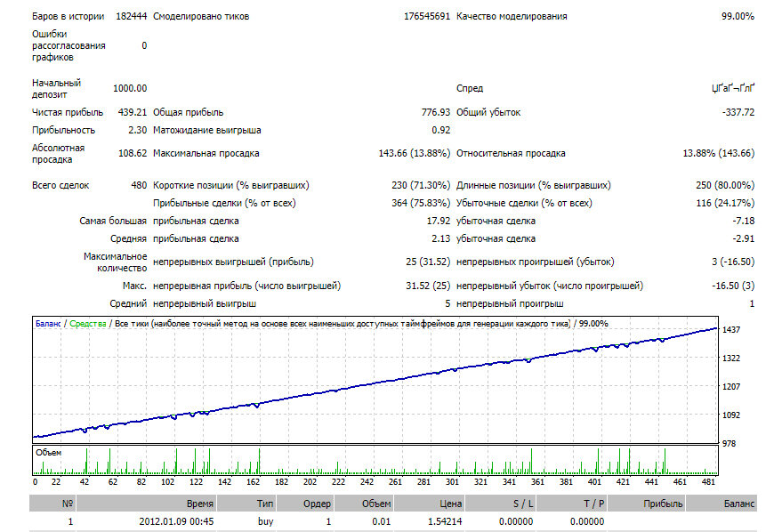Select maximal consecutive loss -16.50 (3)
The height and width of the screenshot is (532, 782).
pyautogui.click(x=733, y=286)
